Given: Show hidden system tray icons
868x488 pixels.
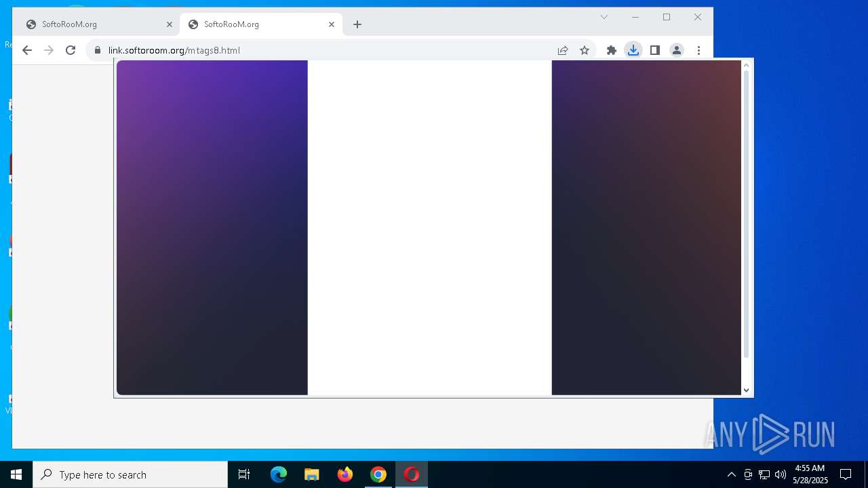Looking at the screenshot, I should click(731, 474).
